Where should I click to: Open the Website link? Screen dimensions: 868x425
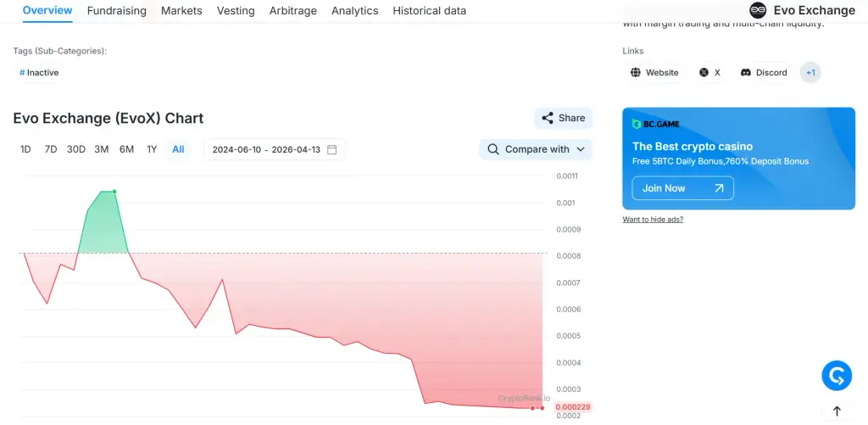coord(654,73)
